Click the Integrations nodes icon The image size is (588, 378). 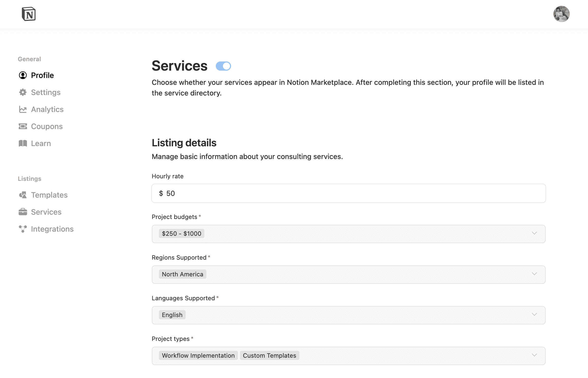pos(23,229)
